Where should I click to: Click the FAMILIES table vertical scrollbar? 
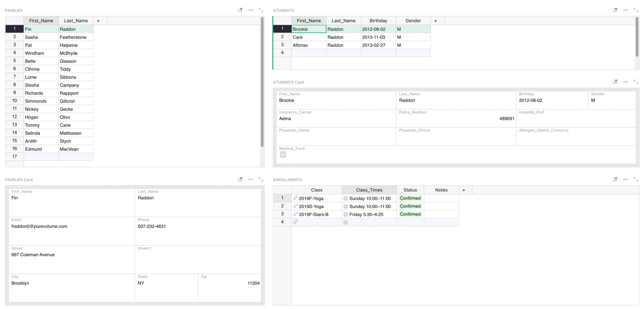[x=262, y=82]
